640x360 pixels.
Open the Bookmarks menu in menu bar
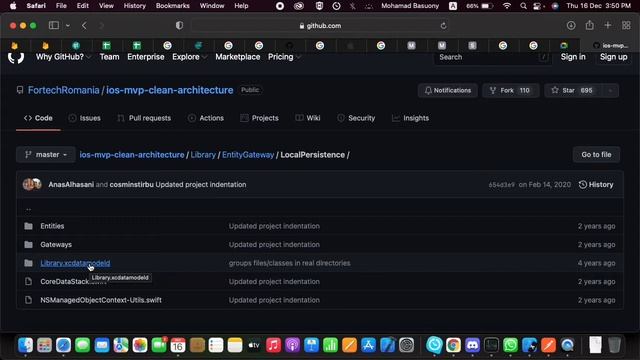(173, 6)
